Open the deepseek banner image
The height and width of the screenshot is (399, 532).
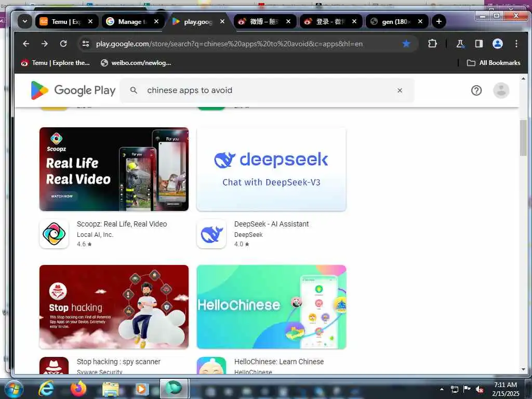[271, 169]
